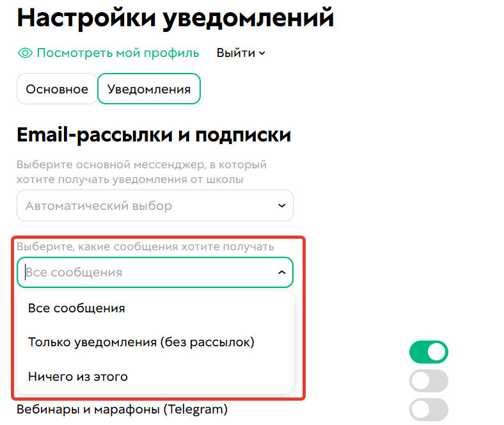Click the chevron next to 'Выйти'

262,53
